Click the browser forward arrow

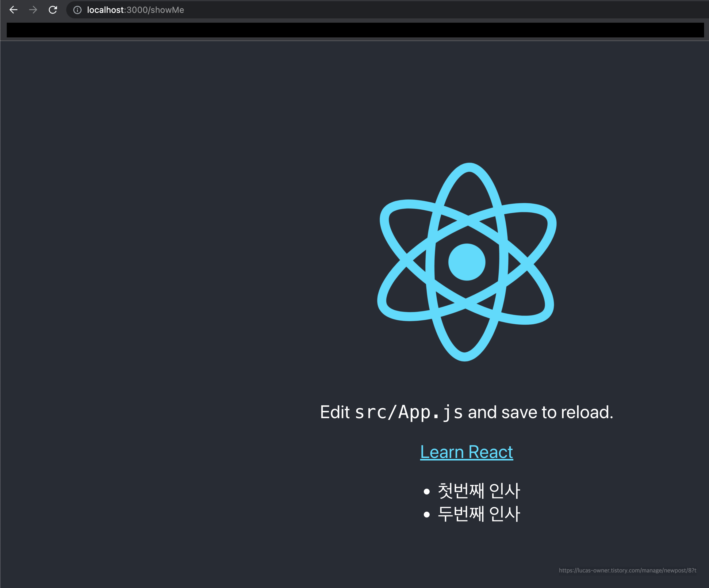(33, 10)
